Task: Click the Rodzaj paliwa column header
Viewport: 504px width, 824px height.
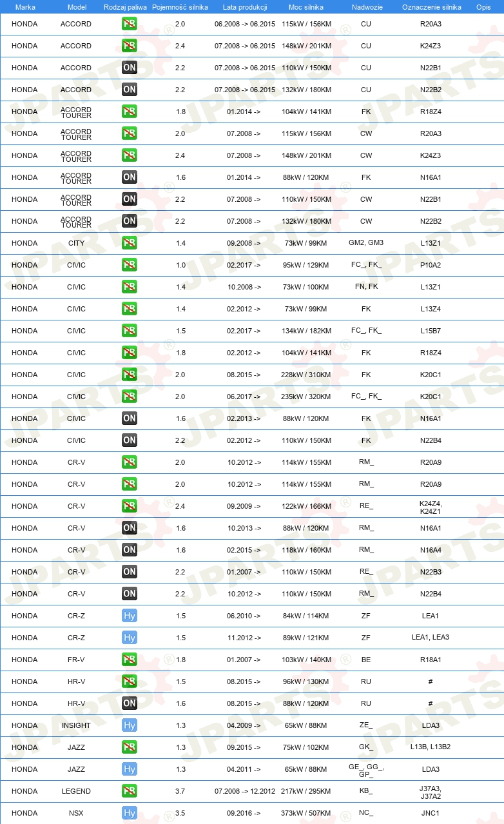Action: point(125,7)
